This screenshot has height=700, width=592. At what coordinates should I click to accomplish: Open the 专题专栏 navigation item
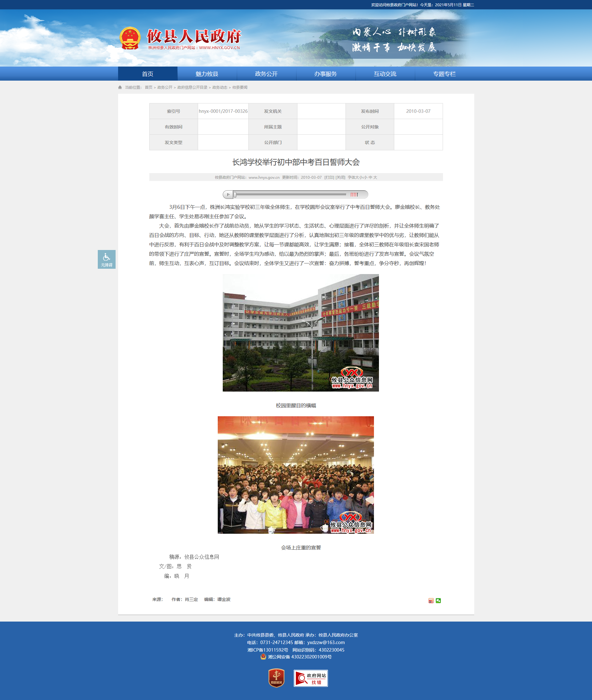click(444, 74)
